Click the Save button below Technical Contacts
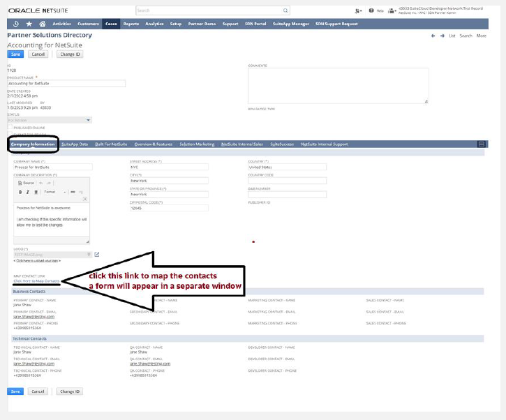Screen dimensions: 506x420 pyautogui.click(x=15, y=391)
